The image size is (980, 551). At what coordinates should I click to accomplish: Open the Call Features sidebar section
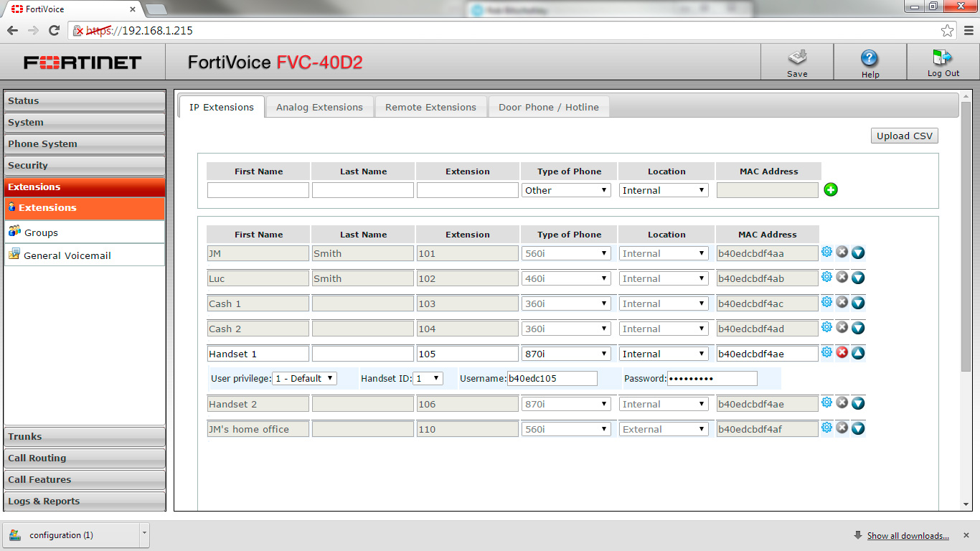click(x=85, y=480)
